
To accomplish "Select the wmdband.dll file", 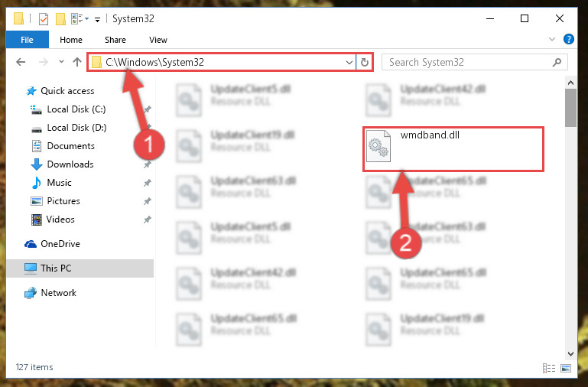I will point(453,149).
